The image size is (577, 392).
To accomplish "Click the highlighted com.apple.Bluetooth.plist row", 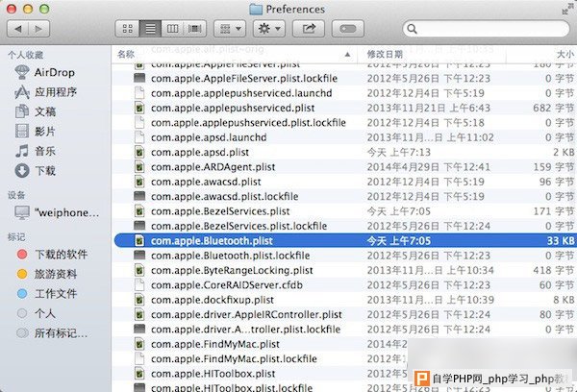I will (x=345, y=240).
